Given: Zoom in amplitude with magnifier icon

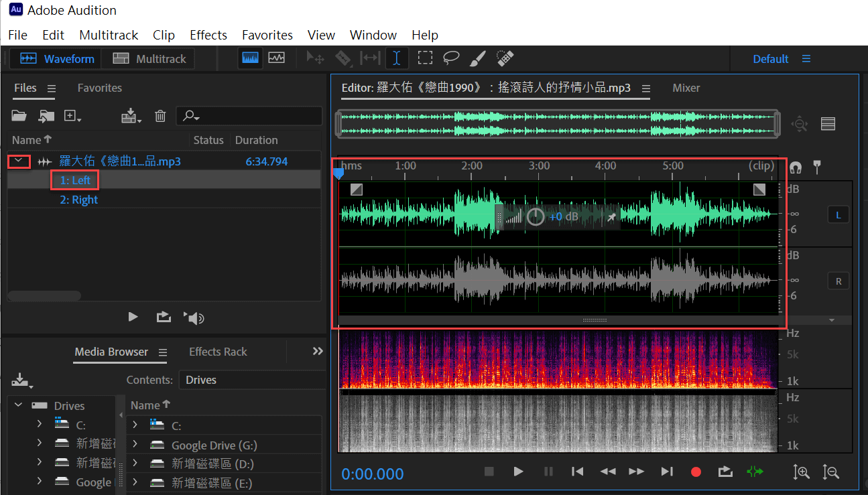Looking at the screenshot, I should (801, 472).
